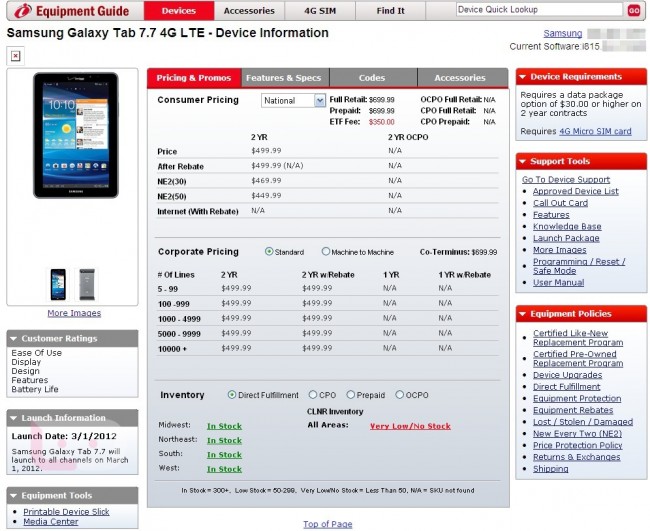Click inside the Device Quick Lookup field

coord(537,10)
